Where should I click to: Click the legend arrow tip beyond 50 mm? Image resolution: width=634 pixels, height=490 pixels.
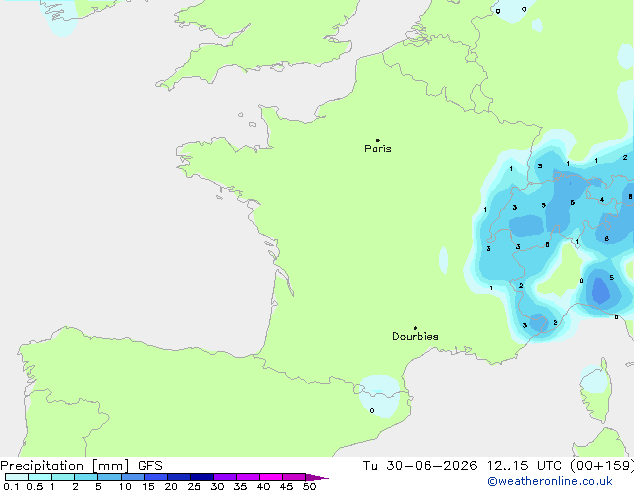(x=317, y=477)
